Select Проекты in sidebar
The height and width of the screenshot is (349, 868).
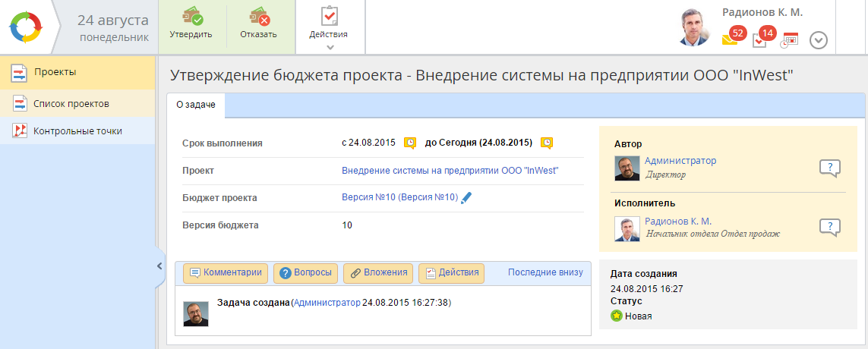pos(77,72)
